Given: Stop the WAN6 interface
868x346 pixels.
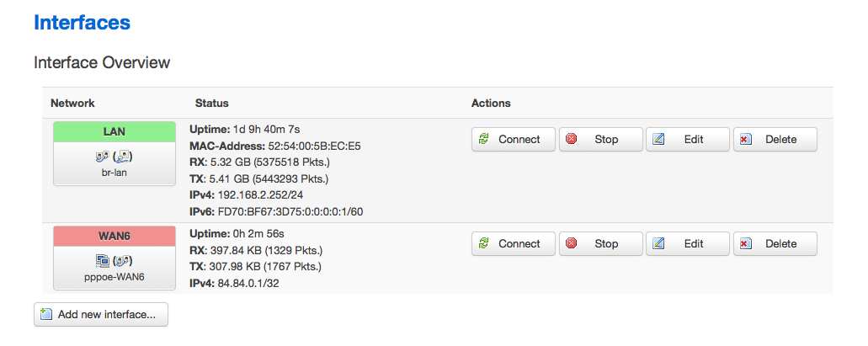Looking at the screenshot, I should pyautogui.click(x=600, y=243).
